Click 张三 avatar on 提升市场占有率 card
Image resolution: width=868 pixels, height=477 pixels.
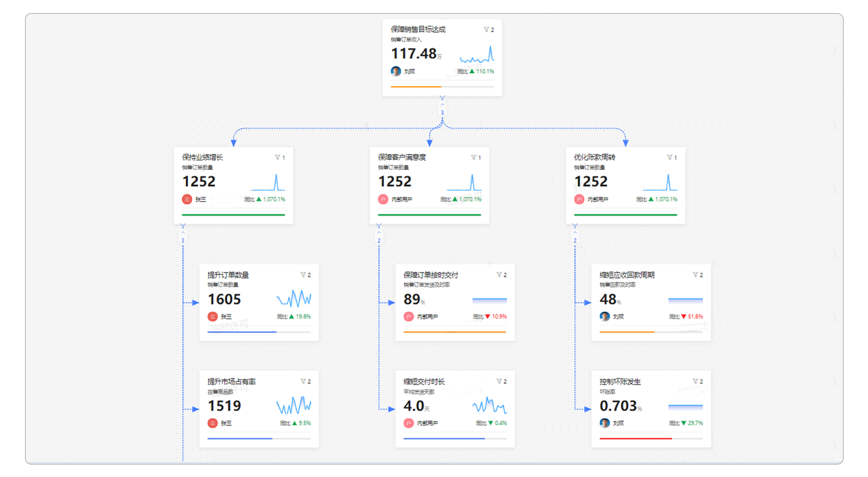pos(212,423)
